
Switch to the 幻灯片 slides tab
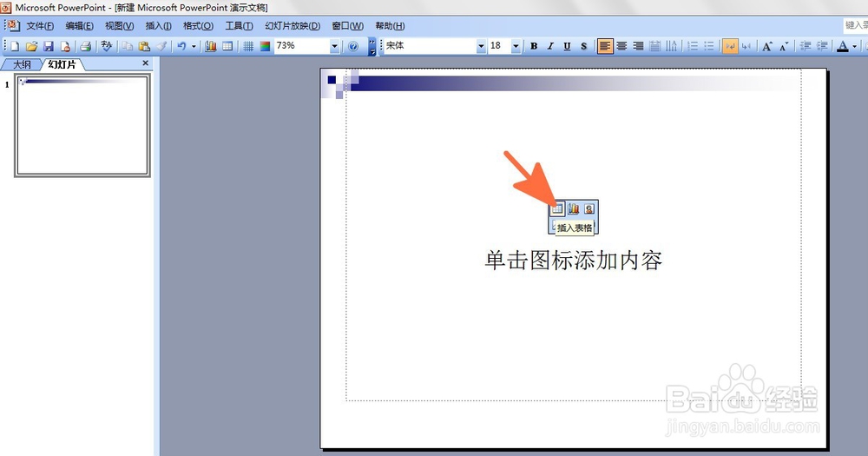pyautogui.click(x=62, y=64)
